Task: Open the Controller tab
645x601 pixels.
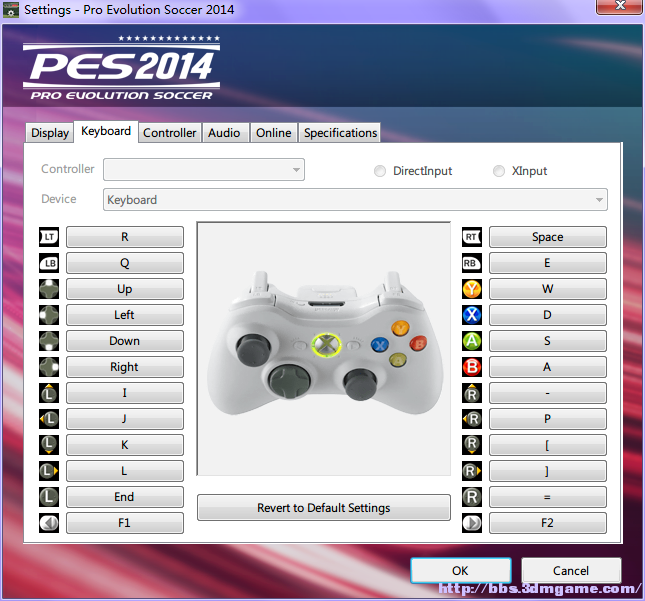Action: [x=169, y=133]
